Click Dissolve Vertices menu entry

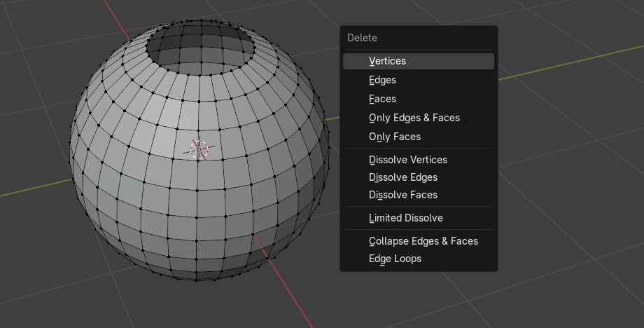coord(407,160)
